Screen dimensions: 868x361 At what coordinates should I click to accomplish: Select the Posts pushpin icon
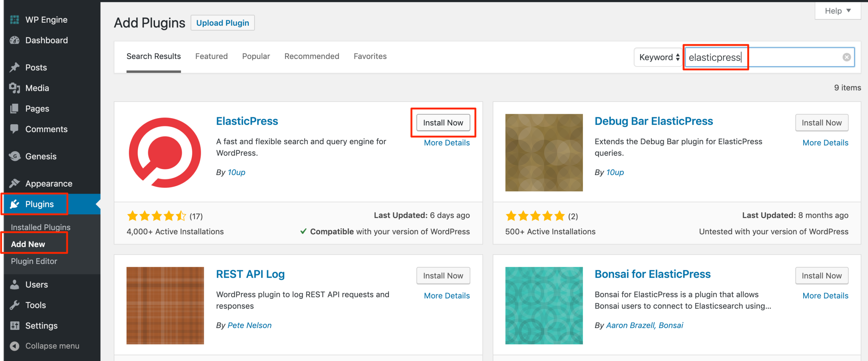[x=15, y=67]
